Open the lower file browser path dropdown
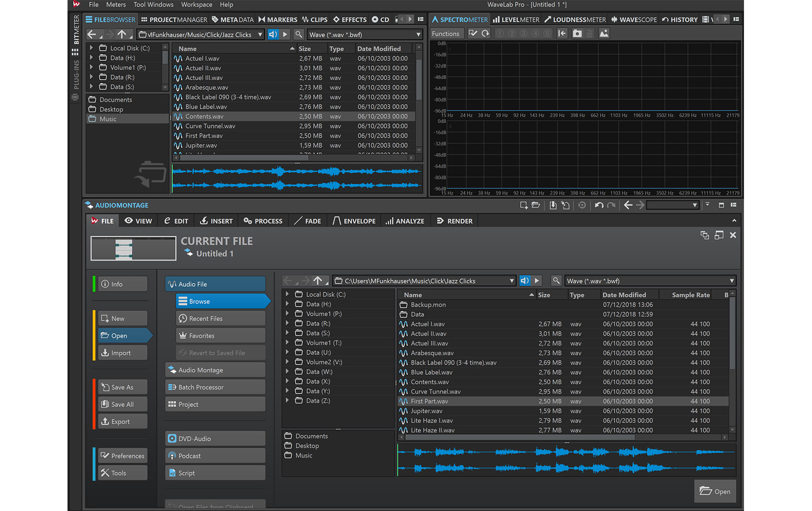 point(512,281)
